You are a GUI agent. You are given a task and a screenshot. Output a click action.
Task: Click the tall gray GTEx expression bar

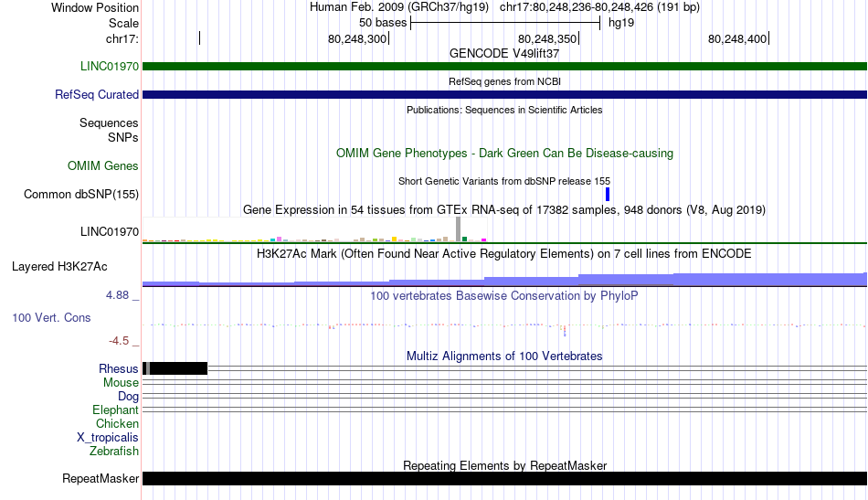click(x=459, y=229)
